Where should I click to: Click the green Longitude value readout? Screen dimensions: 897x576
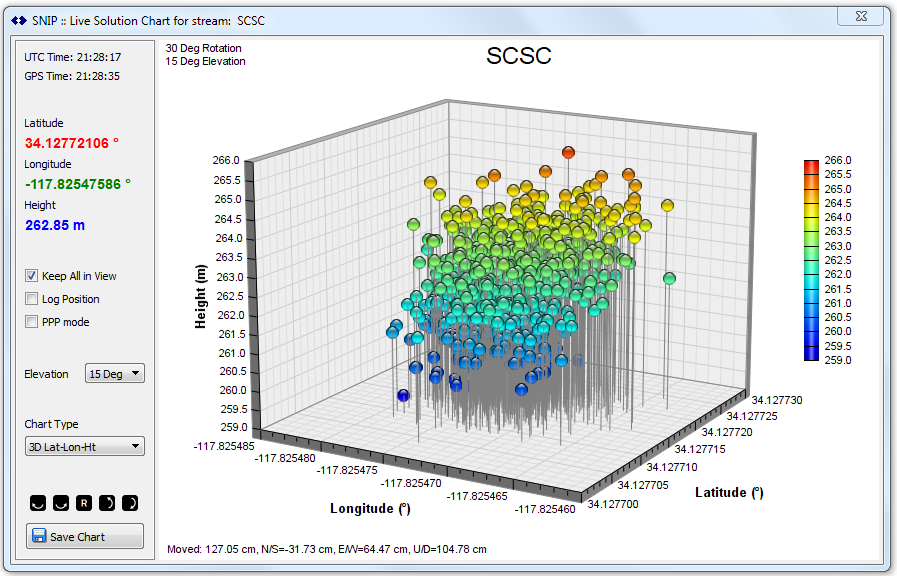coord(78,184)
